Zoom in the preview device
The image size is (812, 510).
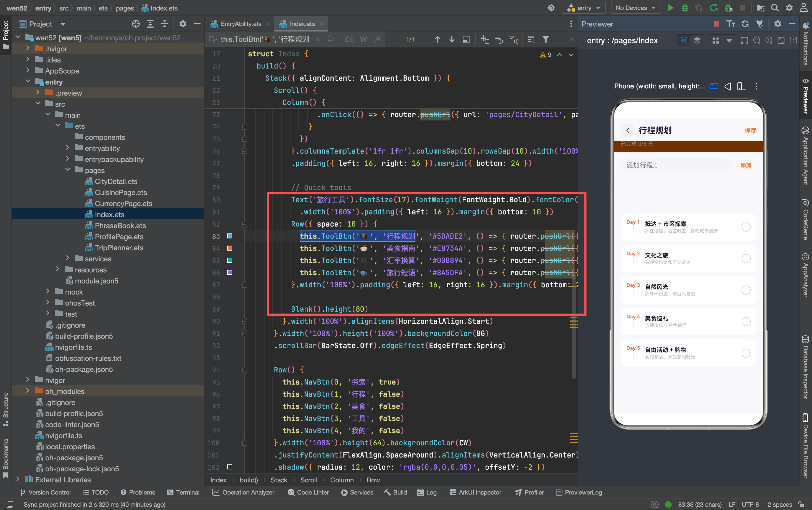769,41
